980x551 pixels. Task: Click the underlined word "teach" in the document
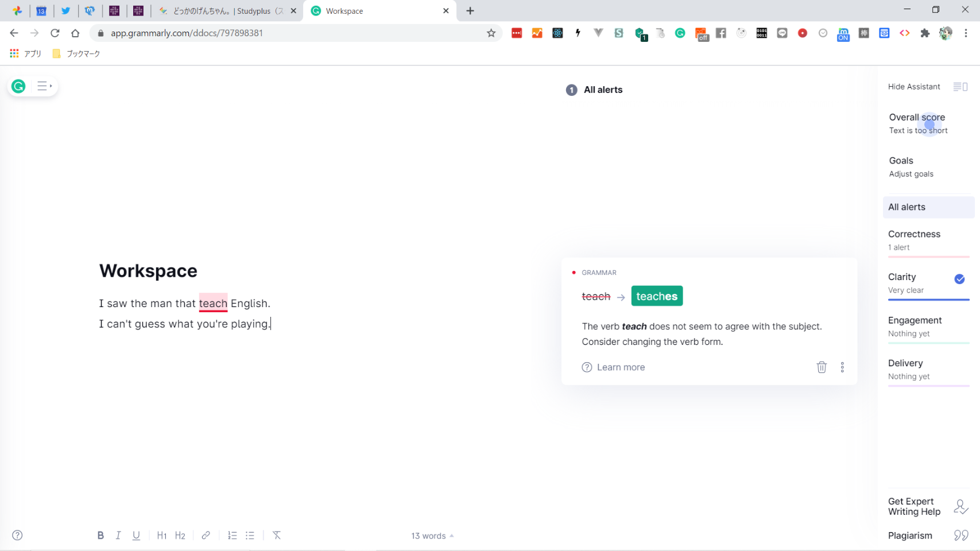tap(213, 304)
